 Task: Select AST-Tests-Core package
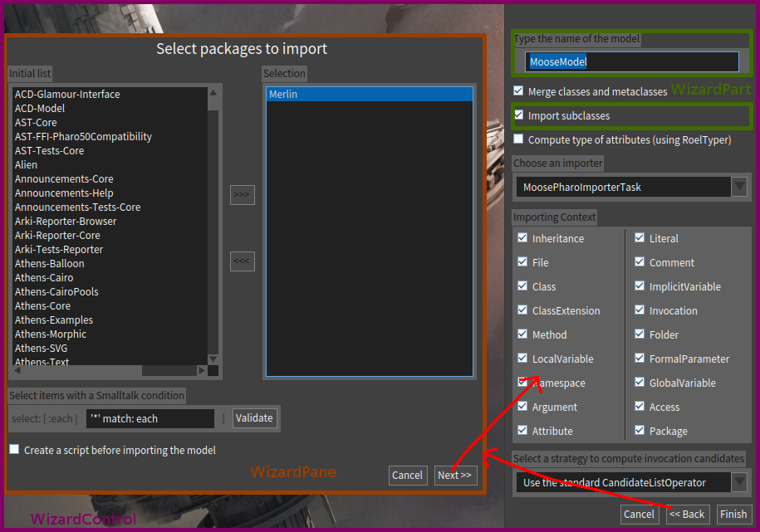pyautogui.click(x=110, y=150)
